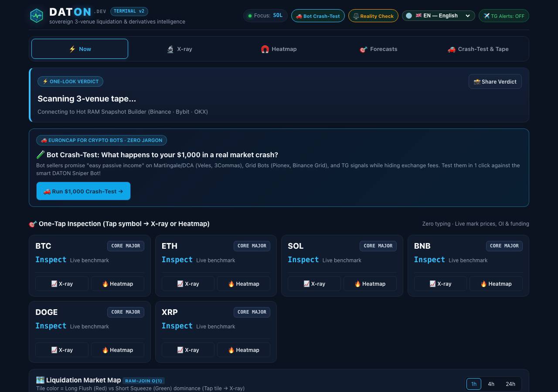Viewport: 558px width, 392px height.
Task: Toggle TG Alerts on
Action: click(x=504, y=16)
